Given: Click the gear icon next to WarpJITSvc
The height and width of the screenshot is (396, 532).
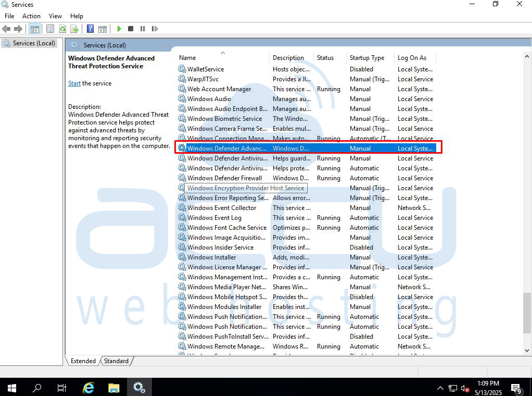Looking at the screenshot, I should click(x=182, y=79).
